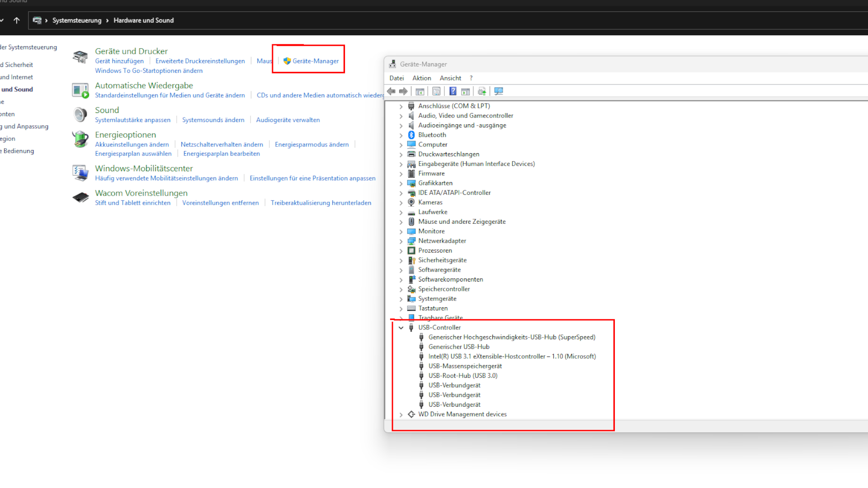Expand the Netzwerkadapter category
Image resolution: width=868 pixels, height=488 pixels.
pos(401,241)
